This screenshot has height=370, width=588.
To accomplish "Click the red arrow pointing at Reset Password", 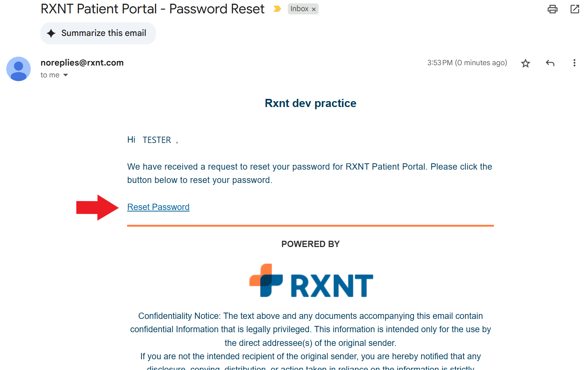I will (x=97, y=207).
